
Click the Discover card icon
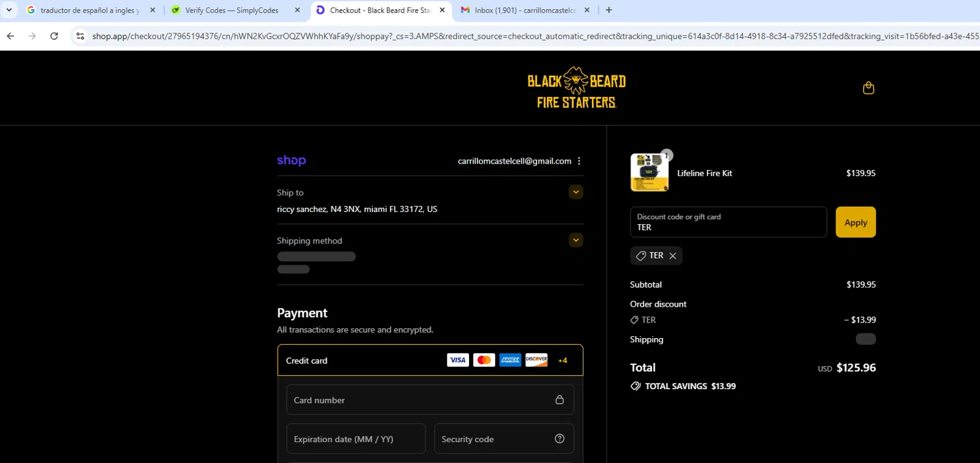(x=536, y=360)
